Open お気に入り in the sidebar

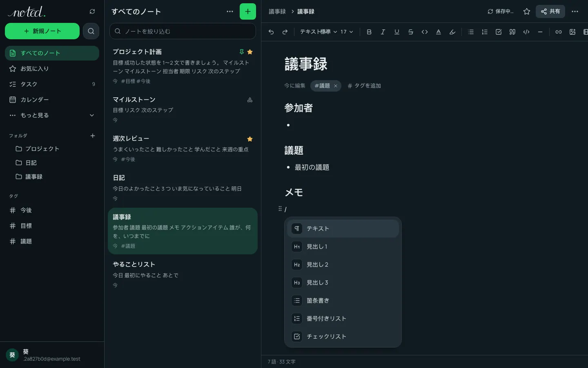(52, 69)
